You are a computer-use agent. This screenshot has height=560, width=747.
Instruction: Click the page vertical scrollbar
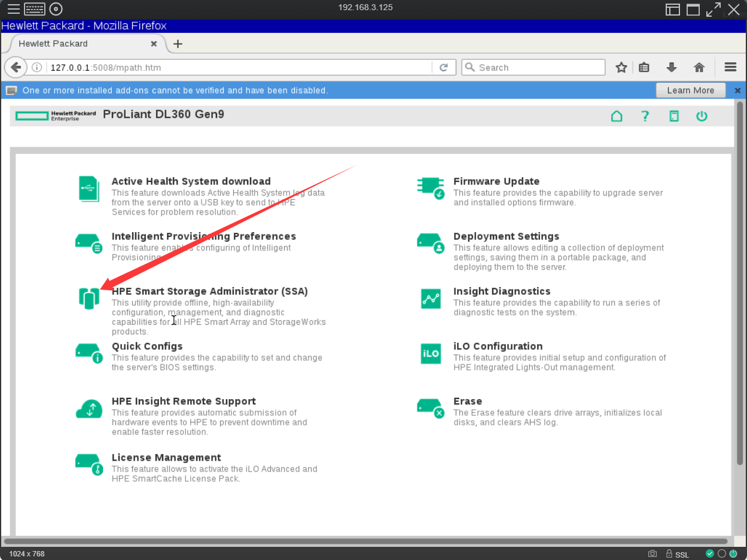click(x=740, y=284)
